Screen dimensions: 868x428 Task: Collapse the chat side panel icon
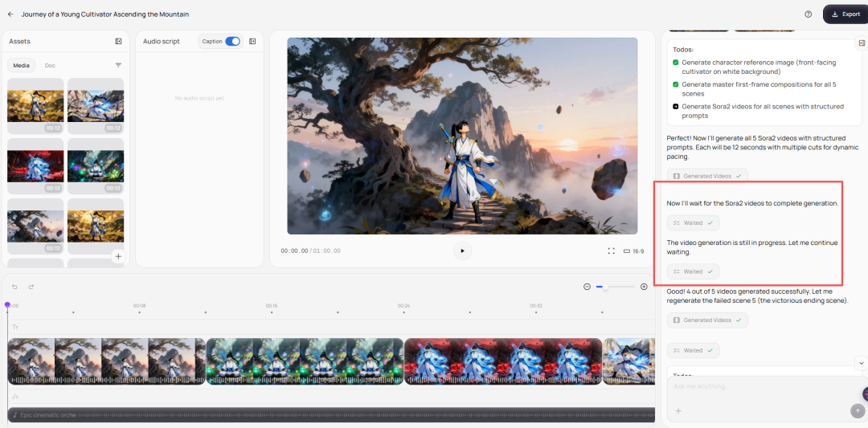862,43
